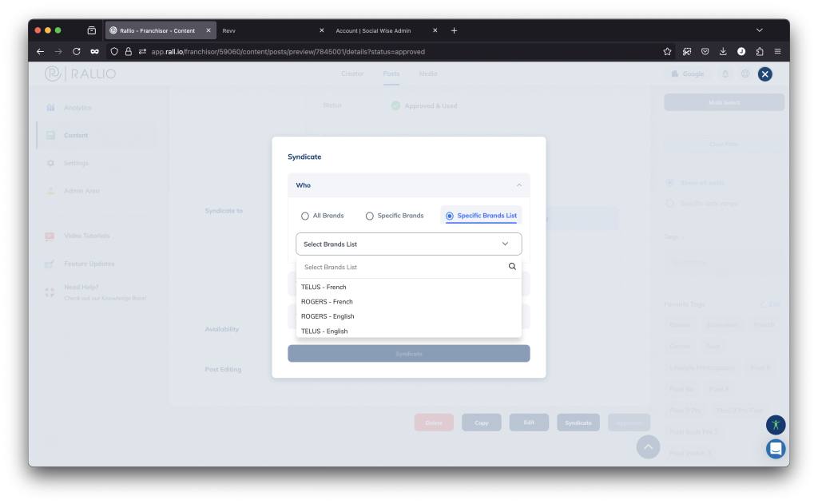Screen dimensions: 818x504
Task: Click the Syndicate button in the dialog
Action: (x=408, y=354)
